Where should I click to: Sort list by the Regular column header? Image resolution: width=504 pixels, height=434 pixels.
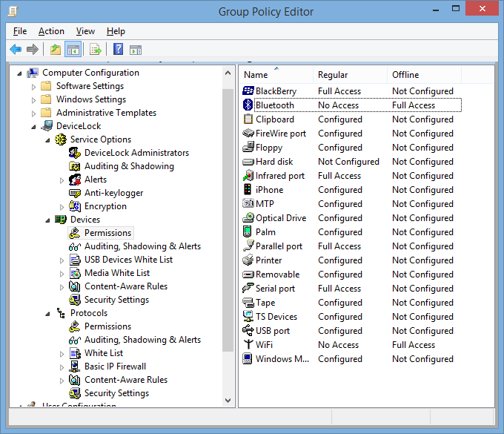point(350,75)
